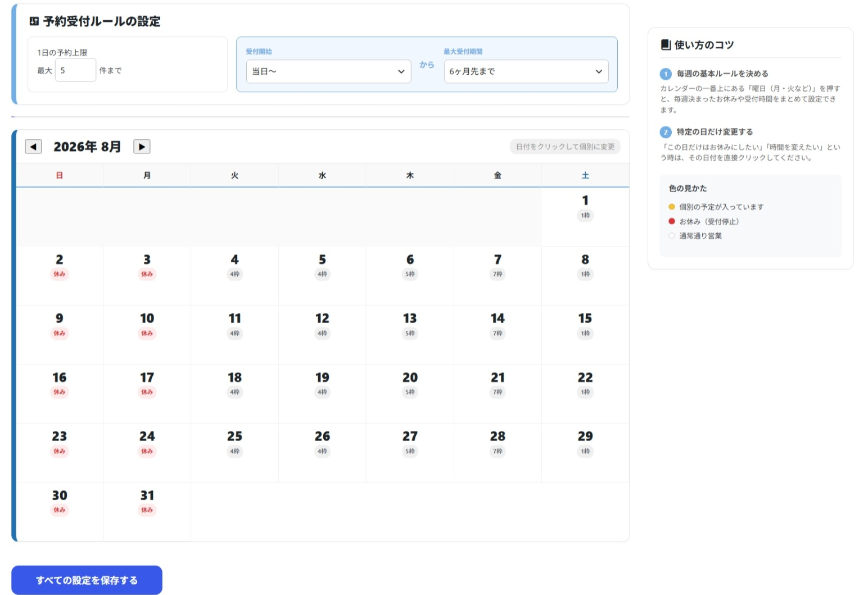Select date 31 in the calendar
The width and height of the screenshot is (868, 595).
[147, 512]
